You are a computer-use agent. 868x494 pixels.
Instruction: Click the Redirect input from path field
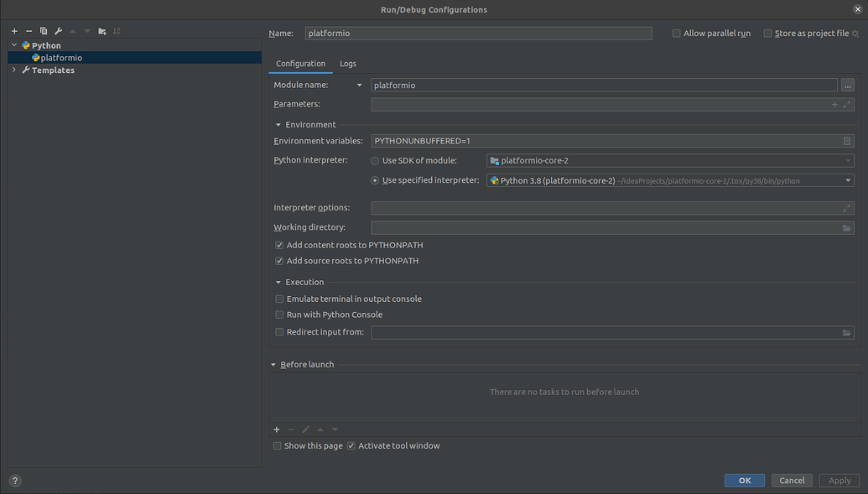pyautogui.click(x=612, y=332)
